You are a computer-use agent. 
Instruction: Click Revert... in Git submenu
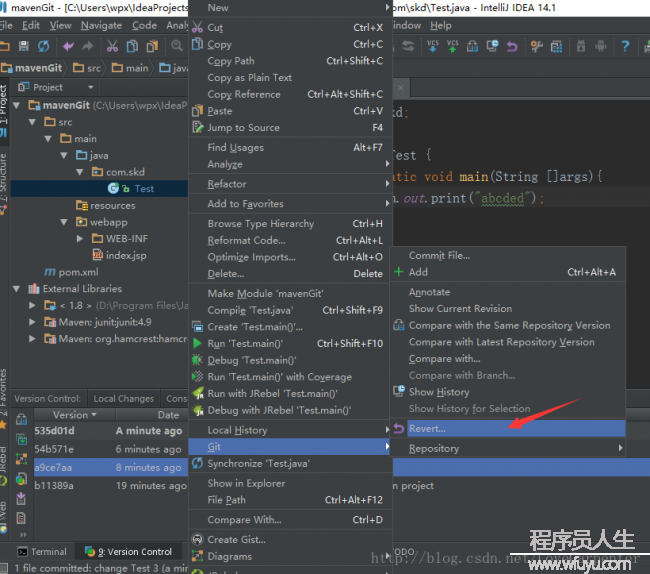[x=508, y=429]
